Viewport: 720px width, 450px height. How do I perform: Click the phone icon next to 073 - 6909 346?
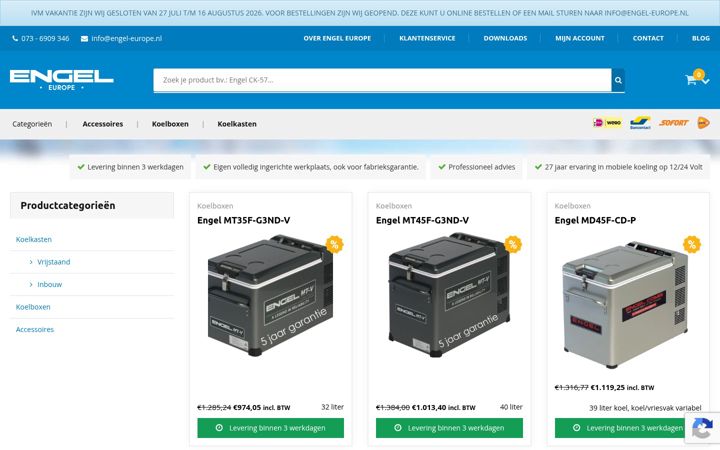(15, 39)
